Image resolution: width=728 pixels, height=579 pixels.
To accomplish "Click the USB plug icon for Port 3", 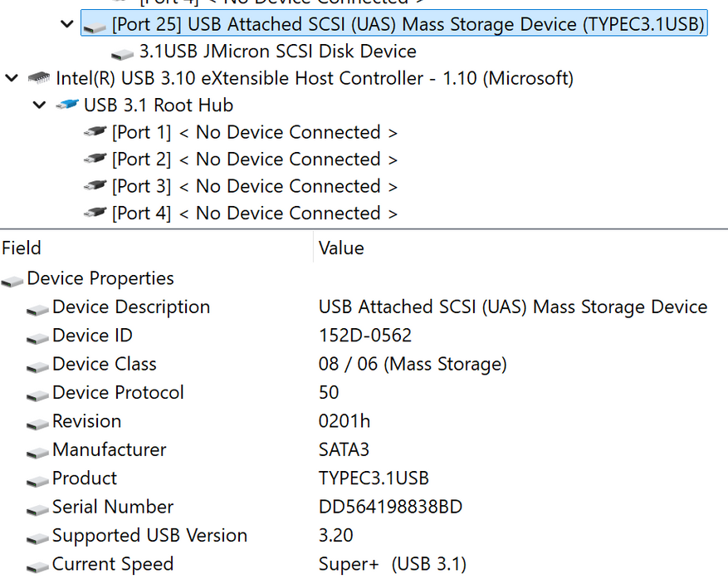I will click(95, 187).
